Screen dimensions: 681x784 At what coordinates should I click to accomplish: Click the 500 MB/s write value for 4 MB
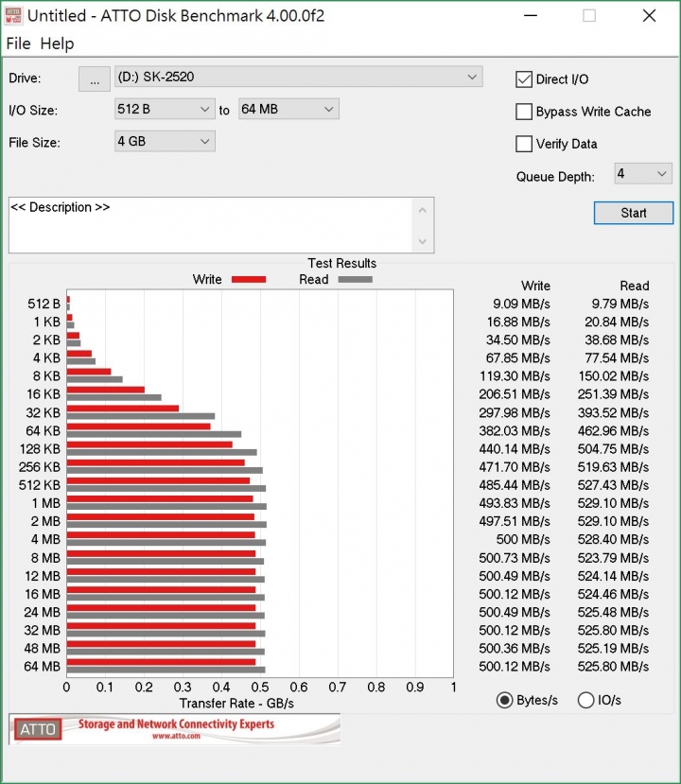[x=523, y=539]
